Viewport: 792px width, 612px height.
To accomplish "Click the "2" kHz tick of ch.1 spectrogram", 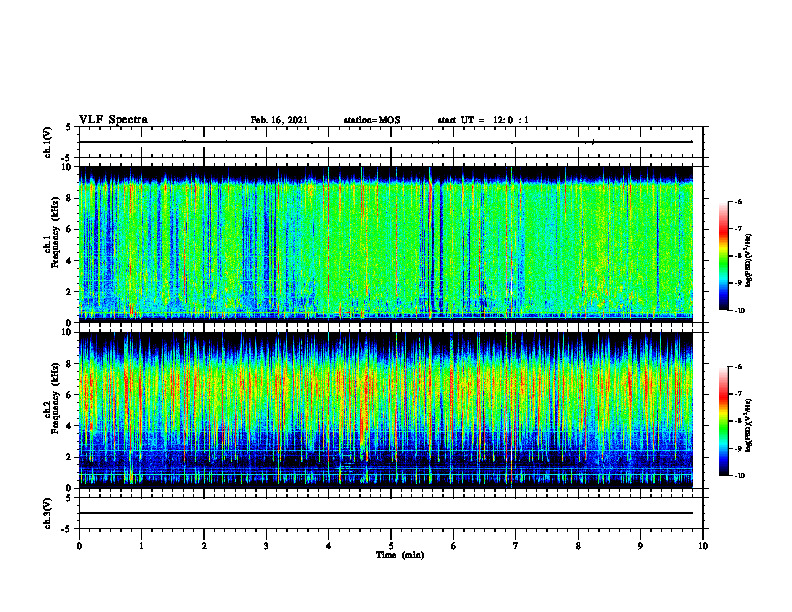I will tap(70, 291).
